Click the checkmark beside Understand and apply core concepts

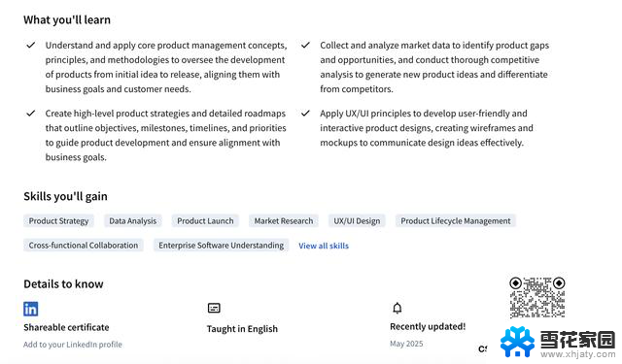(x=30, y=46)
